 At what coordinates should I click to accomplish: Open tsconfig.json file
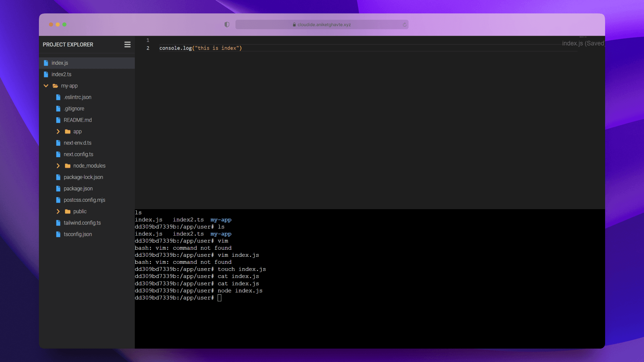coord(78,234)
